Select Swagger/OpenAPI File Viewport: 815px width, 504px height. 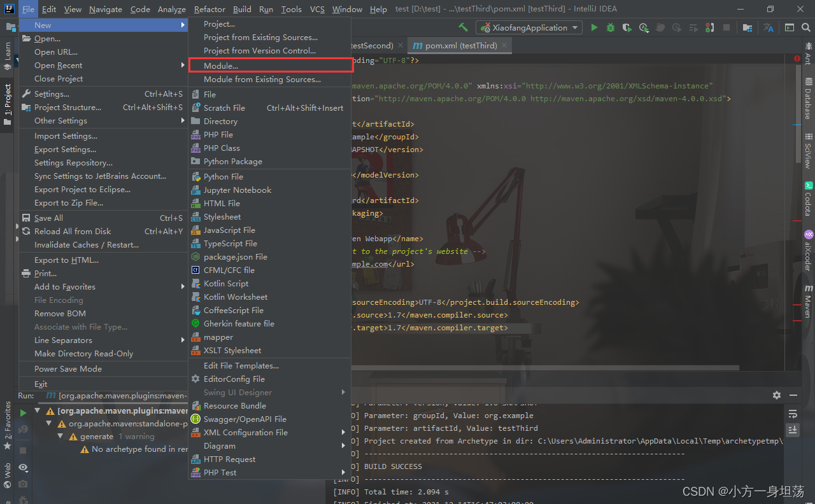[269, 419]
